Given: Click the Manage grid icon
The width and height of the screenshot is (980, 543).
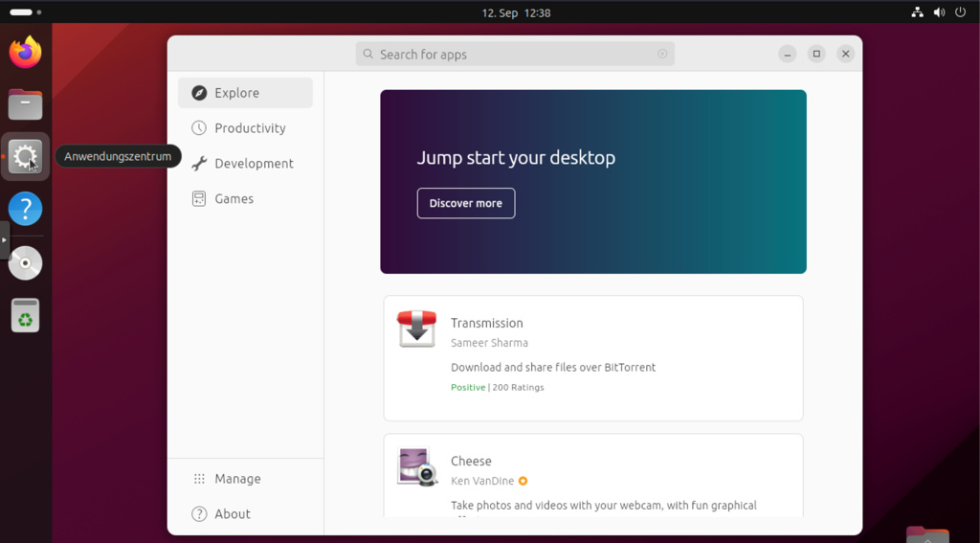Looking at the screenshot, I should pos(199,479).
